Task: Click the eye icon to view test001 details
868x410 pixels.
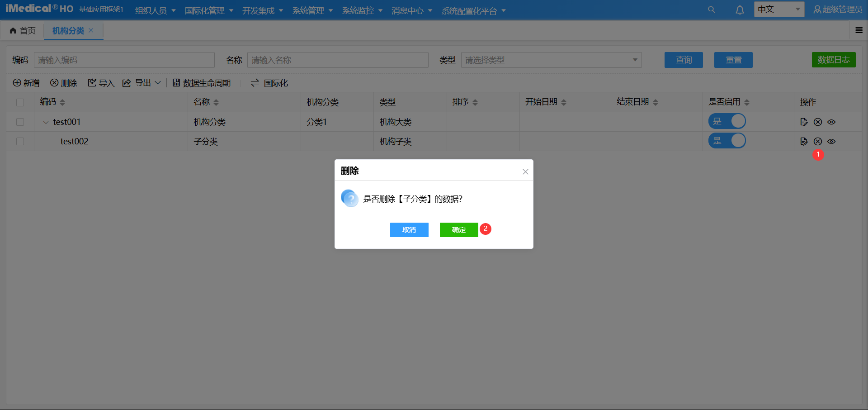Action: pyautogui.click(x=831, y=122)
